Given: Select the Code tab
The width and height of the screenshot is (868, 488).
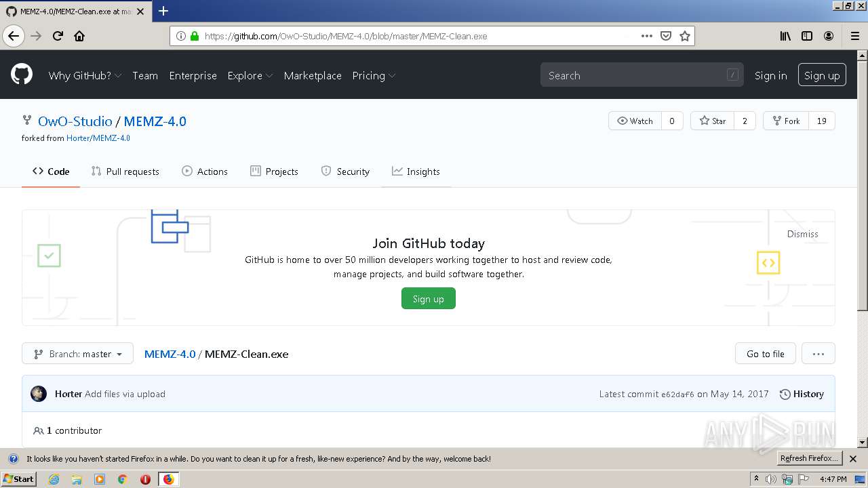Looking at the screenshot, I should click(x=51, y=171).
